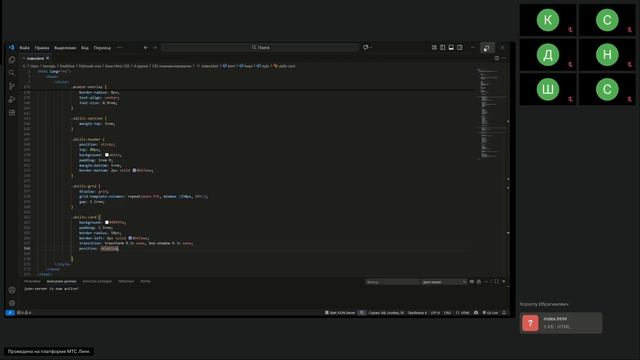Select the index.html editor tab
Image resolution: width=640 pixels, height=360 pixels.
(36, 58)
